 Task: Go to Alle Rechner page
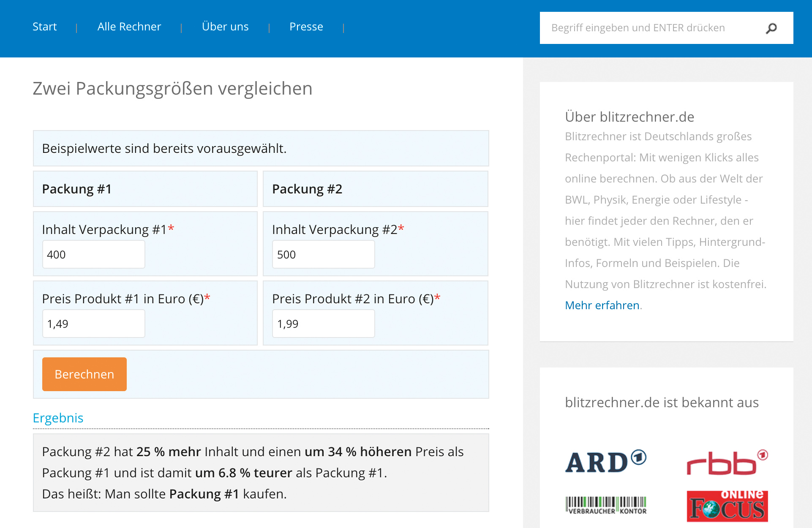(x=129, y=27)
